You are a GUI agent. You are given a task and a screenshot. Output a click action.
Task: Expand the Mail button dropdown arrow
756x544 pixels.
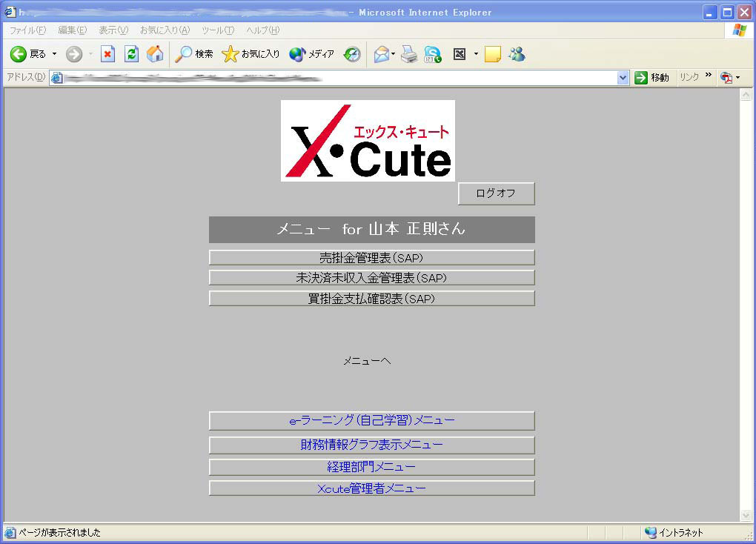pos(394,54)
